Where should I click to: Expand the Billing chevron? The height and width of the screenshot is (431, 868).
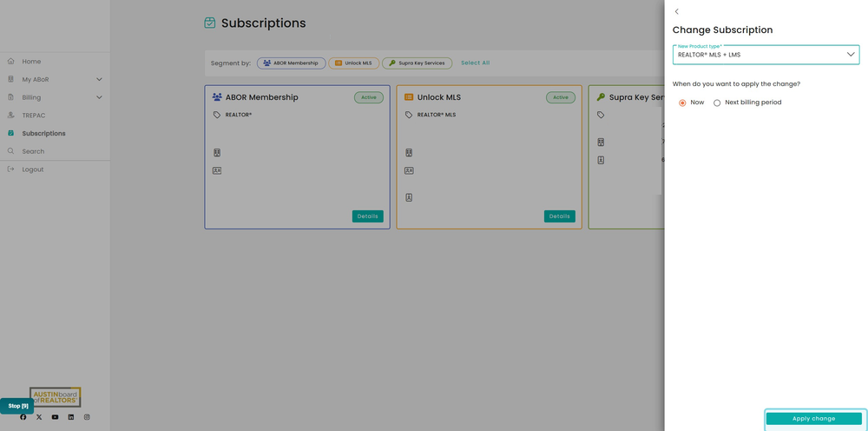click(100, 97)
